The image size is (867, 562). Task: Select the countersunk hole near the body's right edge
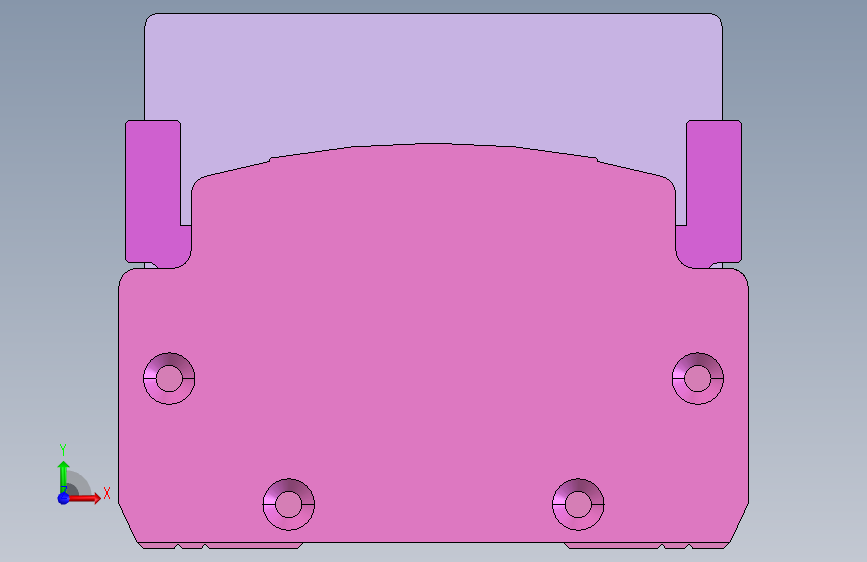698,379
